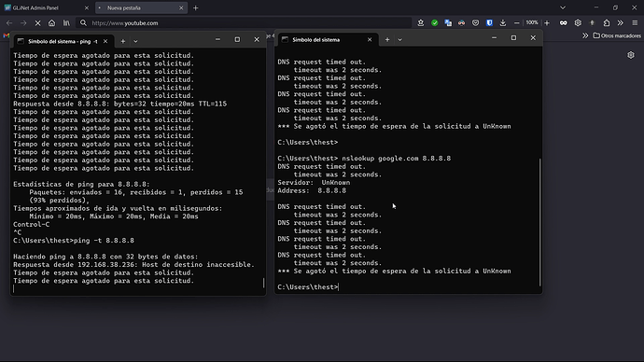This screenshot has width=644, height=362.
Task: Open the Pocket save icon
Action: coord(476,23)
